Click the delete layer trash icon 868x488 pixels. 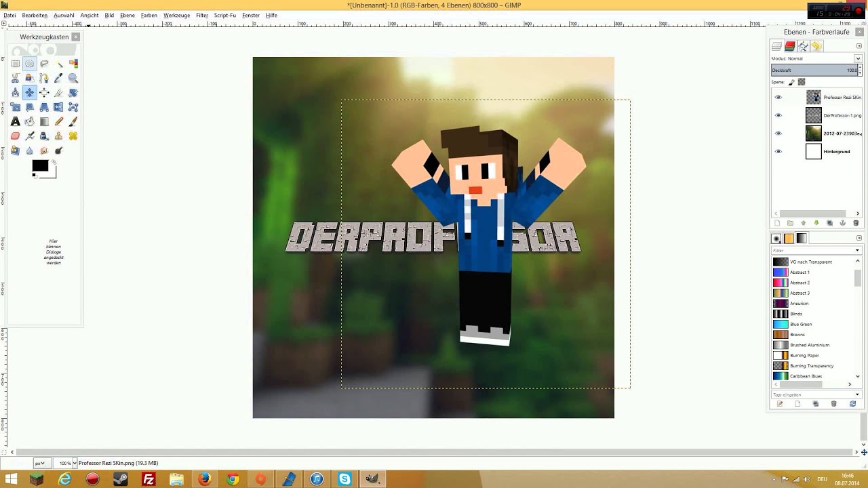856,223
